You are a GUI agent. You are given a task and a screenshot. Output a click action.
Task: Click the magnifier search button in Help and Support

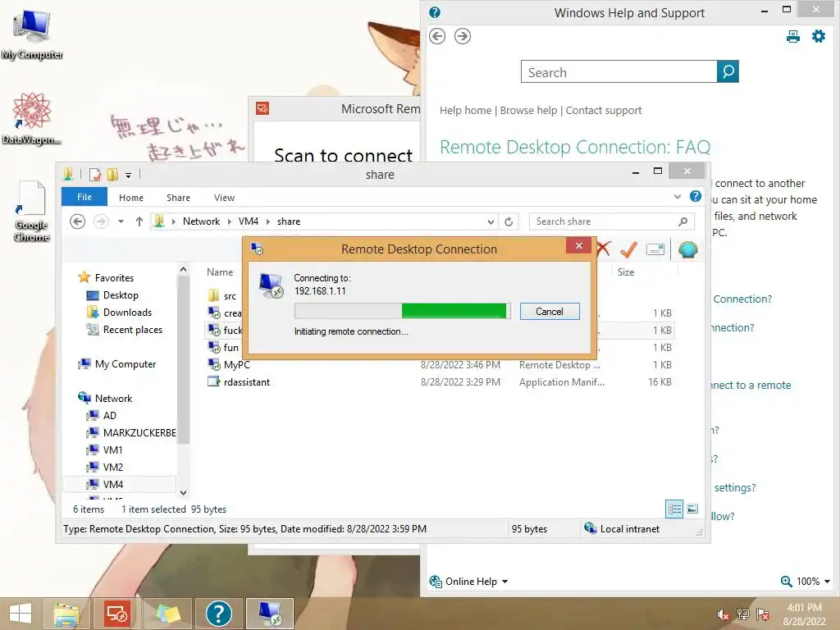coord(728,71)
